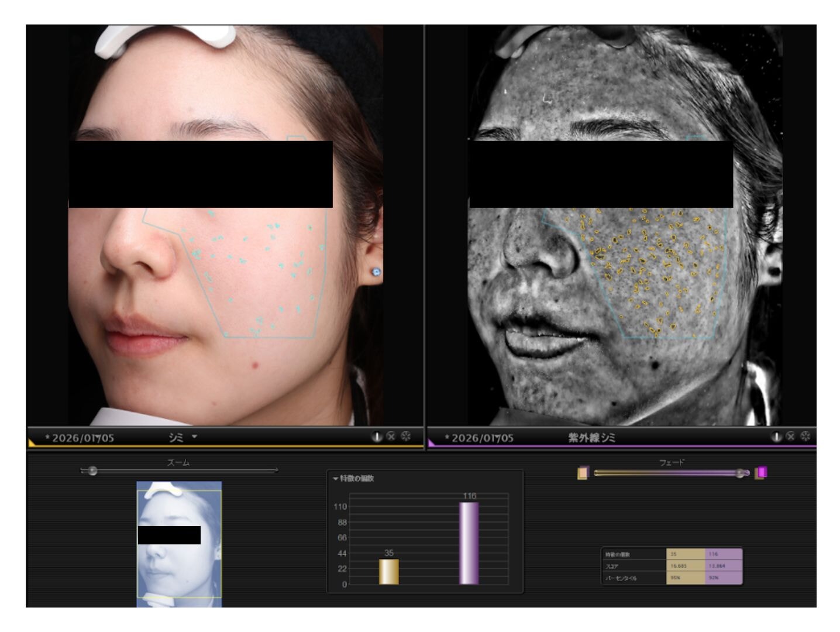Select the right panel 2026/01/05 date label

[482, 438]
